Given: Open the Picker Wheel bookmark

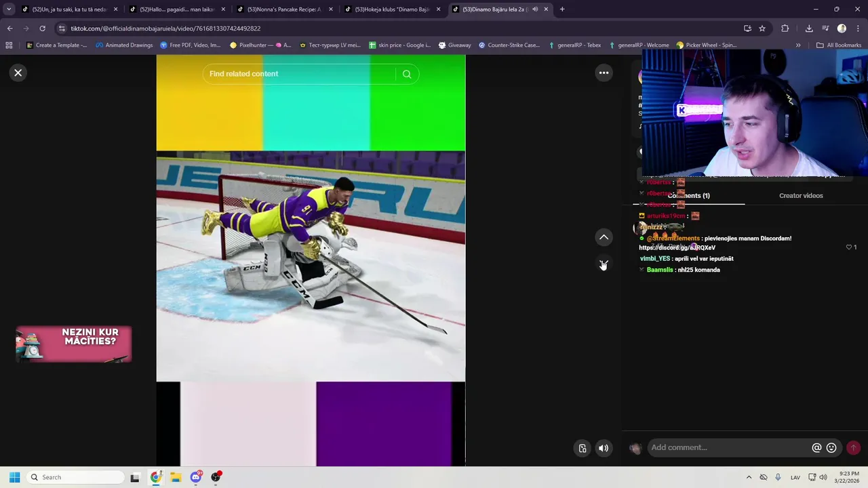Looking at the screenshot, I should tap(707, 45).
